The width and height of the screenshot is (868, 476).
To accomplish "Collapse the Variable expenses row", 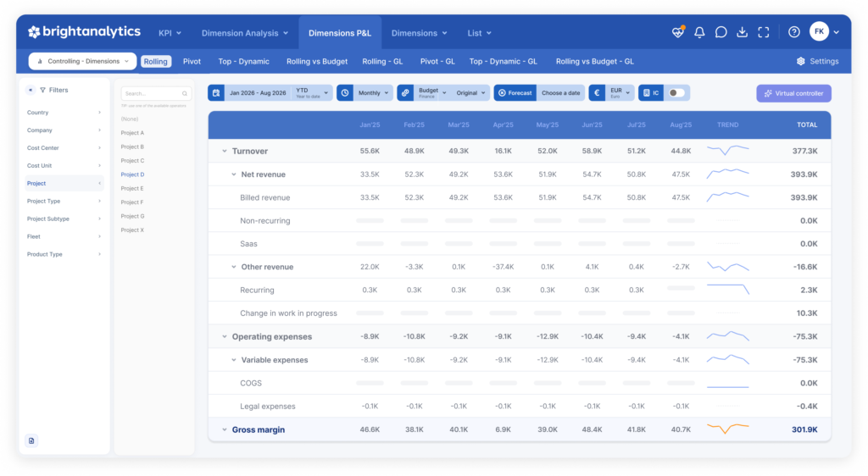I will pyautogui.click(x=234, y=359).
